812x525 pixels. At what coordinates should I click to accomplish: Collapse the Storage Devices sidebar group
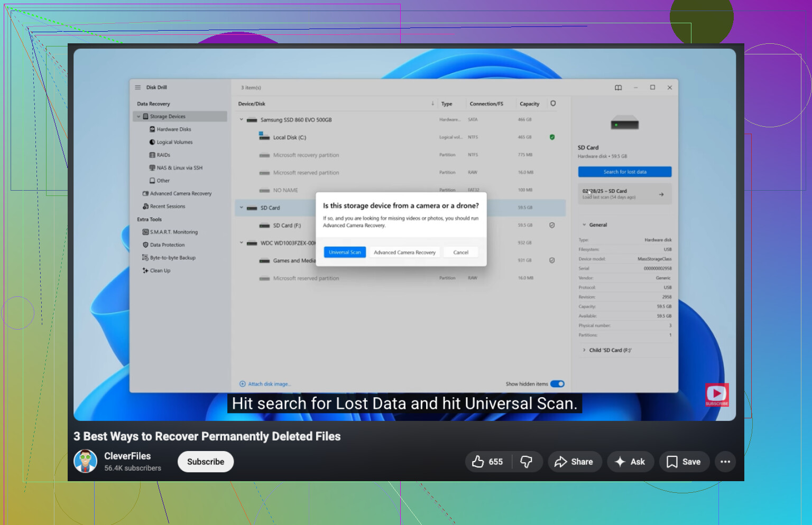pos(139,117)
